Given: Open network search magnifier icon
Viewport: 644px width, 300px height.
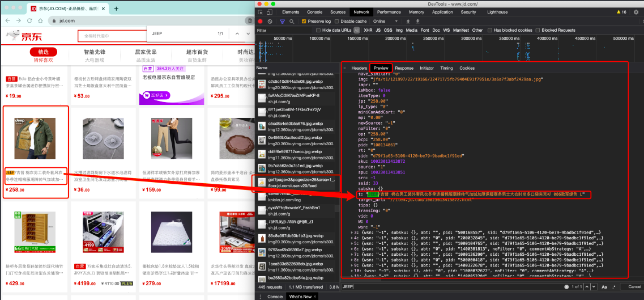Looking at the screenshot, I should click(x=292, y=22).
